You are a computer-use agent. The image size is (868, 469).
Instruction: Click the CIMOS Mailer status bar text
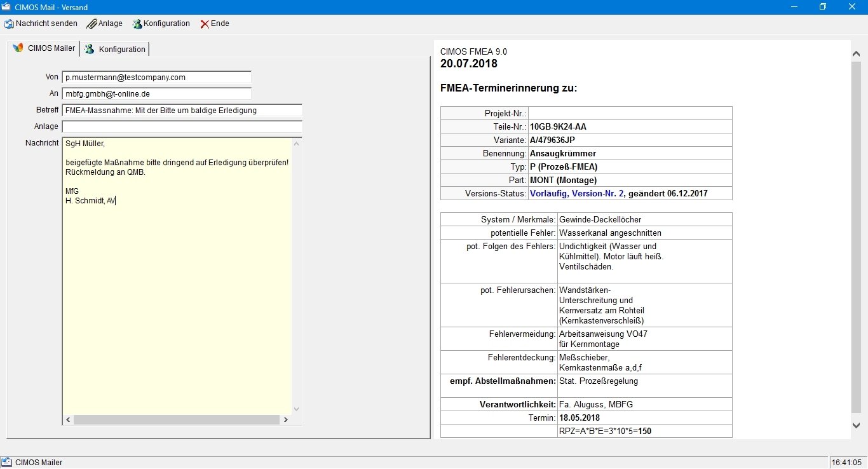(39, 462)
